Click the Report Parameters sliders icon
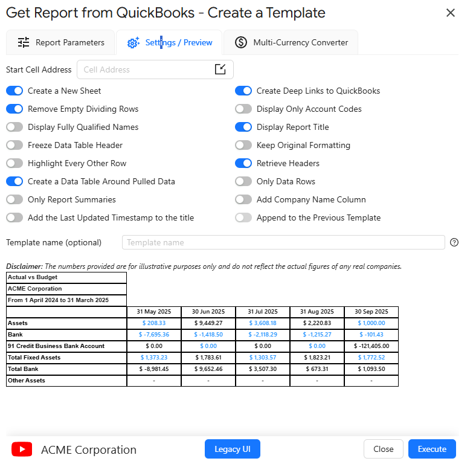Image resolution: width=476 pixels, height=464 pixels. 24,42
